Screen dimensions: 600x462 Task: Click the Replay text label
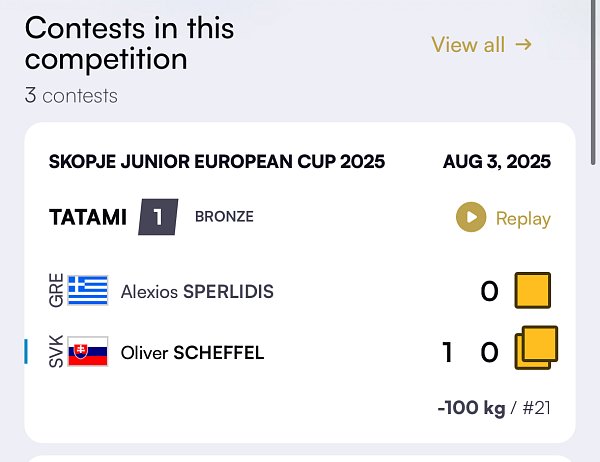523,219
